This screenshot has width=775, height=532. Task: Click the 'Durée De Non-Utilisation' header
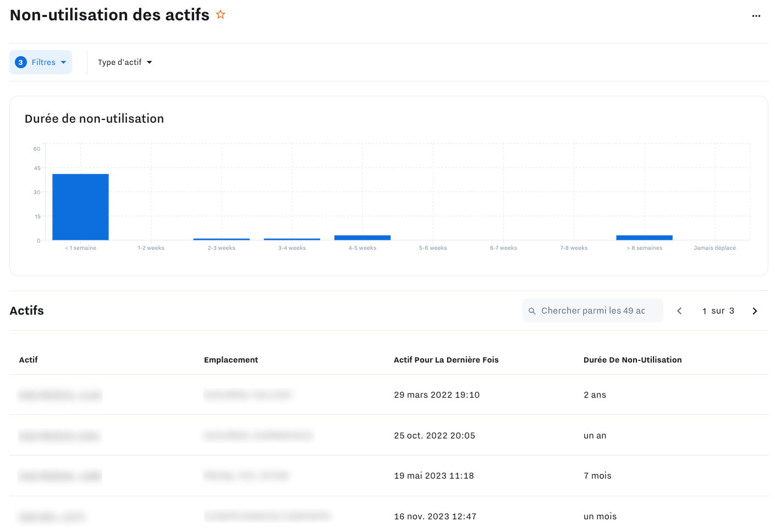(633, 360)
